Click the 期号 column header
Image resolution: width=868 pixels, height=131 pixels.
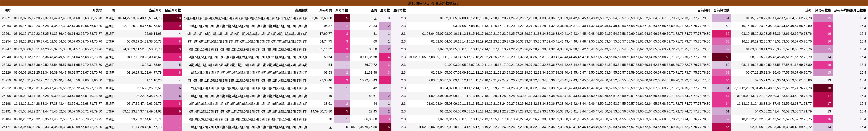coord(7,11)
